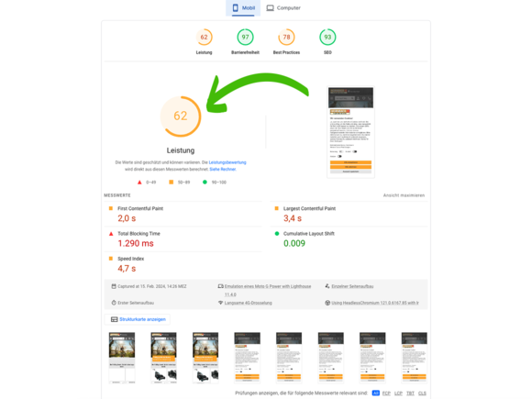Click the red triangle 0–49 legend marker

[x=139, y=183]
